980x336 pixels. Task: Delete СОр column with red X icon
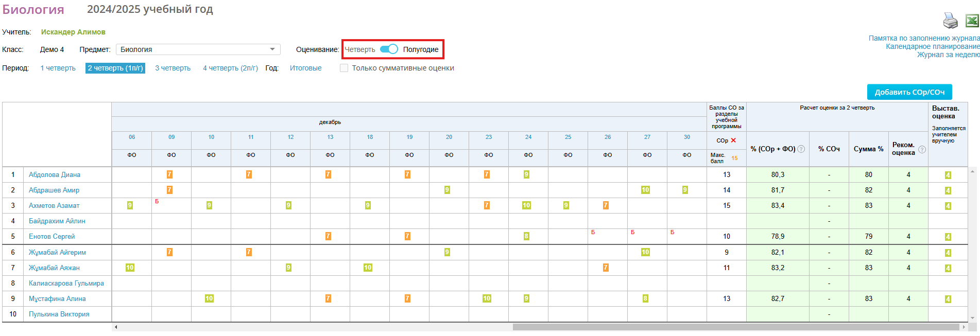pos(733,140)
